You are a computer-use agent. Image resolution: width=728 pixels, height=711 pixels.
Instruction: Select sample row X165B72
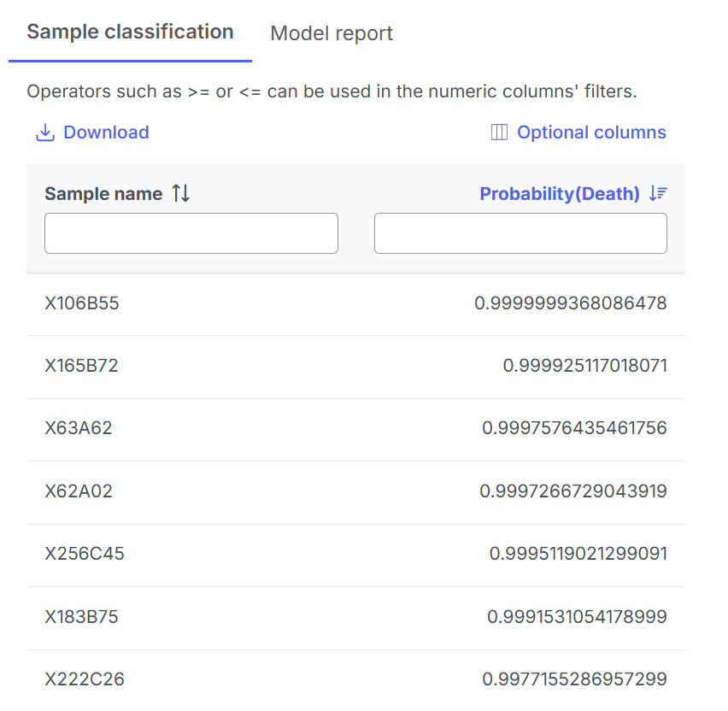point(82,366)
